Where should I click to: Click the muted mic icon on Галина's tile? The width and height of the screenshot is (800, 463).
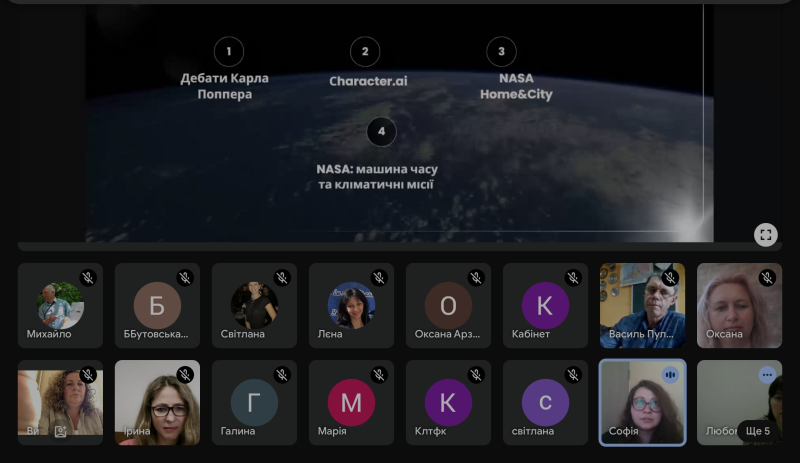[x=282, y=375]
